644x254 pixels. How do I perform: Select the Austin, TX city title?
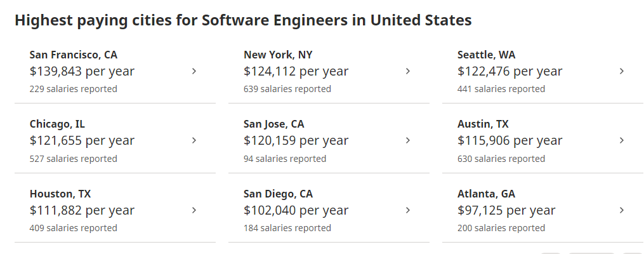[483, 124]
